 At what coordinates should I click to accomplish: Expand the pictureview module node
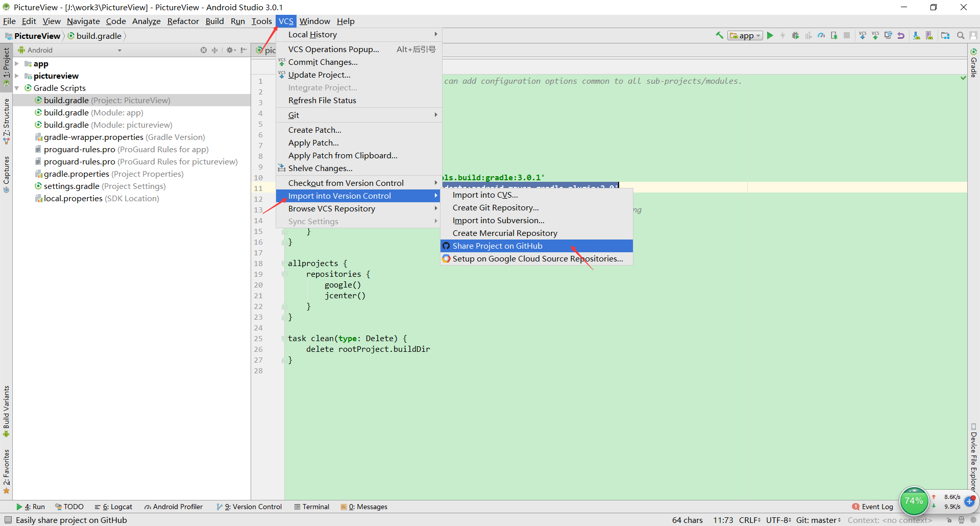click(x=17, y=76)
